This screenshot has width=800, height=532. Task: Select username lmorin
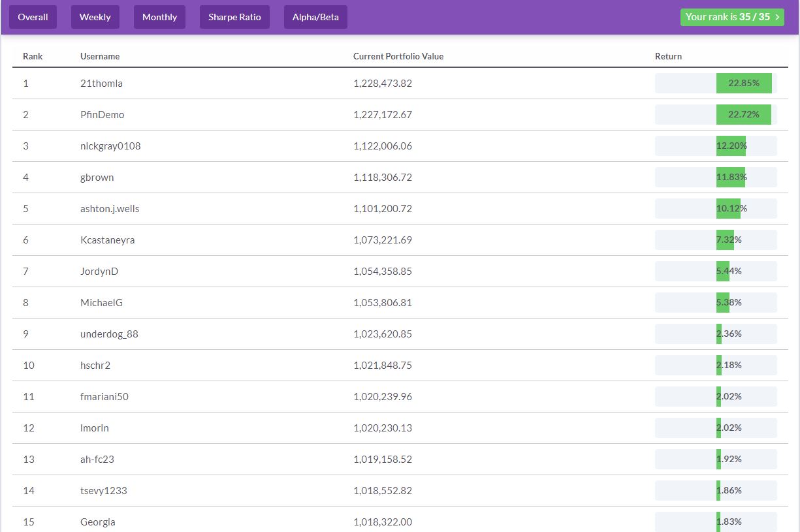95,428
